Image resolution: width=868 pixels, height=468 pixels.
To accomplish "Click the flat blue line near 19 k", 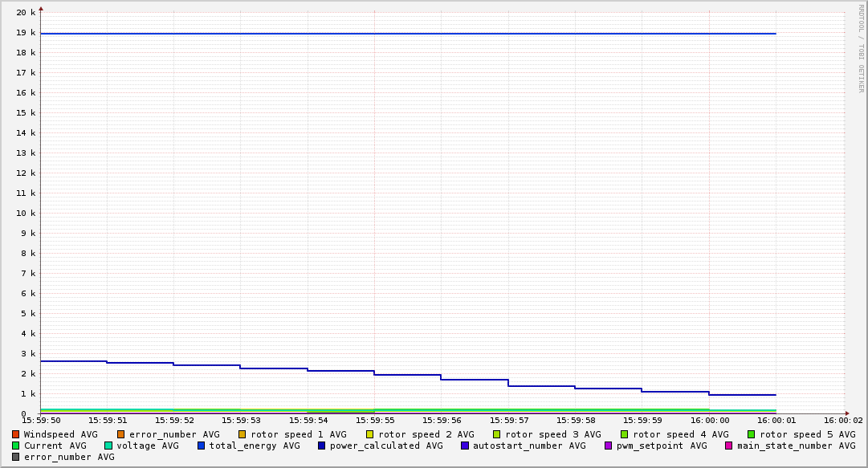I will point(401,34).
